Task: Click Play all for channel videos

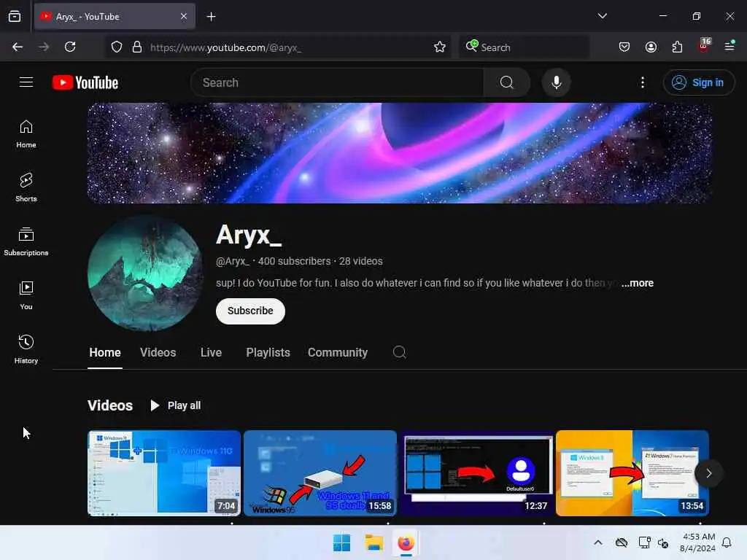Action: pos(176,405)
